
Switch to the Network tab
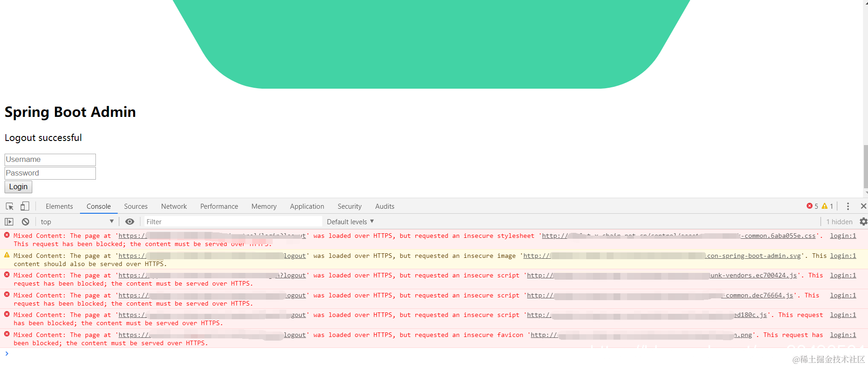coord(174,206)
